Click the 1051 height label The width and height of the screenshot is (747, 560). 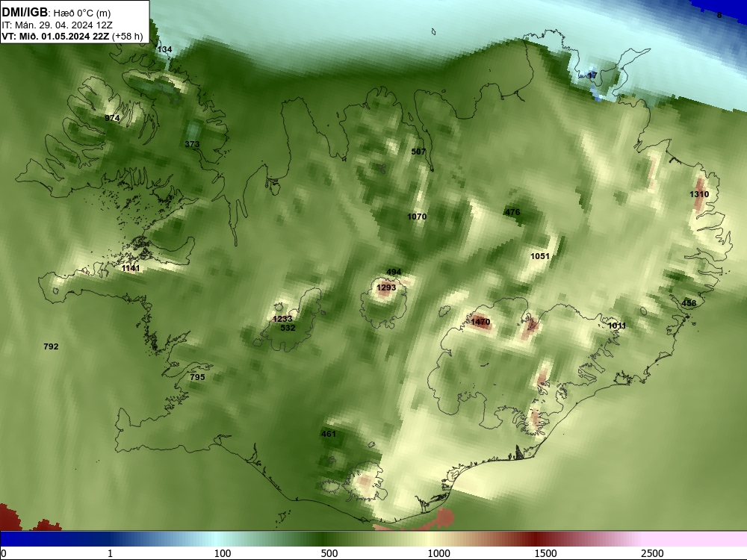point(540,256)
